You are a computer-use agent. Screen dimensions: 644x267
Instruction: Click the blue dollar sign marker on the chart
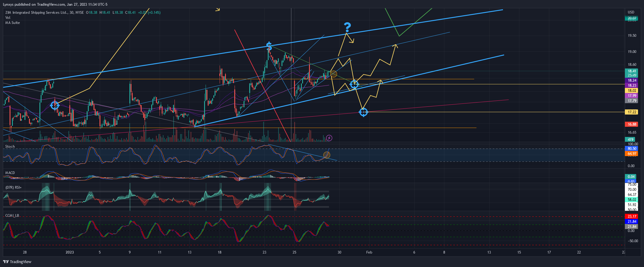click(269, 46)
